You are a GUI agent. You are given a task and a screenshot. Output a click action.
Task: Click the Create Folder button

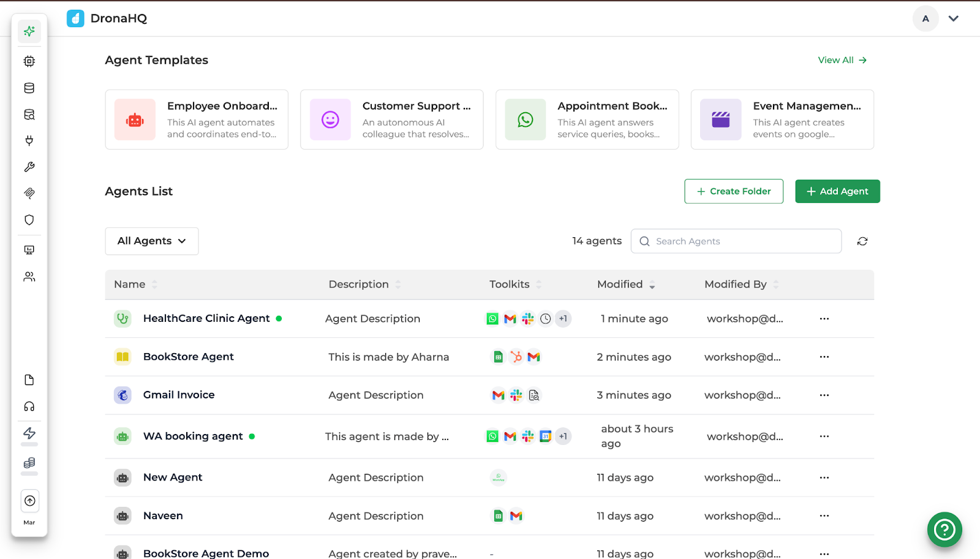point(733,191)
